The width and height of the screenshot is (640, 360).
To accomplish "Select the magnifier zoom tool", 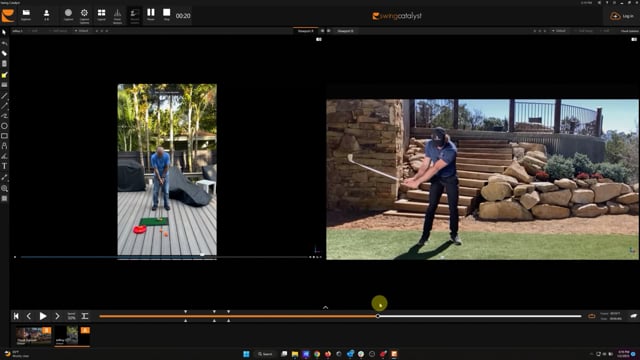I will point(4,189).
